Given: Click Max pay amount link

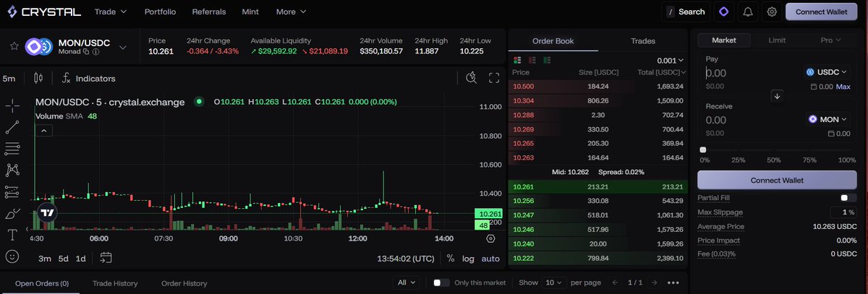Looking at the screenshot, I should point(843,87).
